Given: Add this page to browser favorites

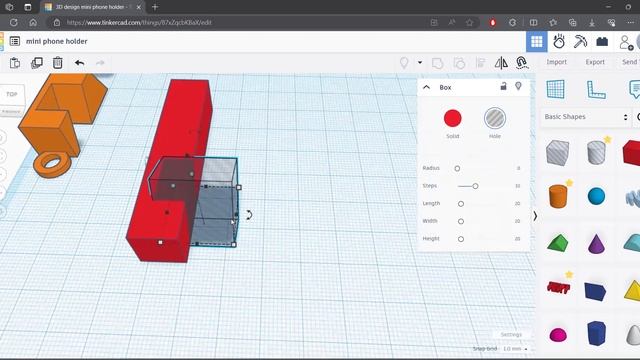Looking at the screenshot, I should (x=469, y=22).
